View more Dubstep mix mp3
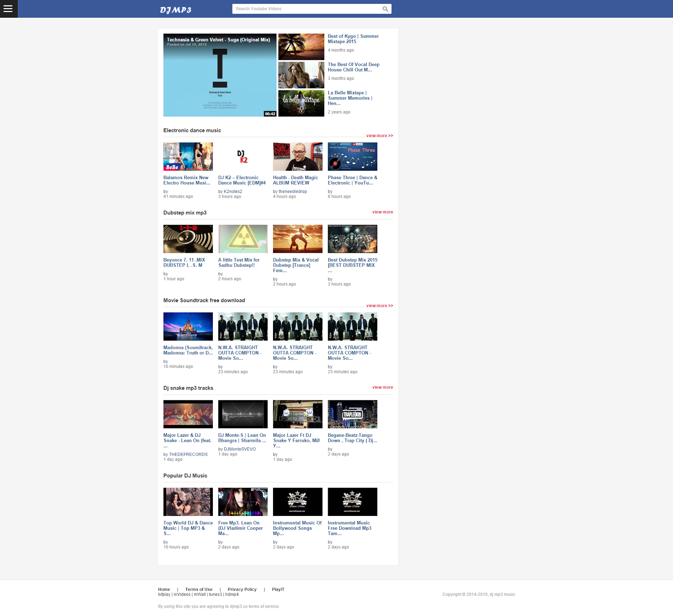The height and width of the screenshot is (616, 673). click(383, 212)
